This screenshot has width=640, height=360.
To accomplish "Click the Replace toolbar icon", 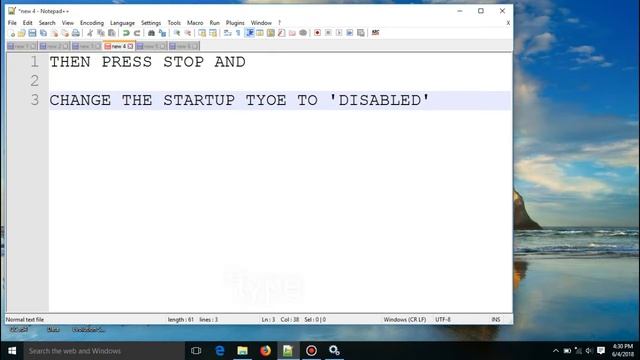I will point(162,33).
